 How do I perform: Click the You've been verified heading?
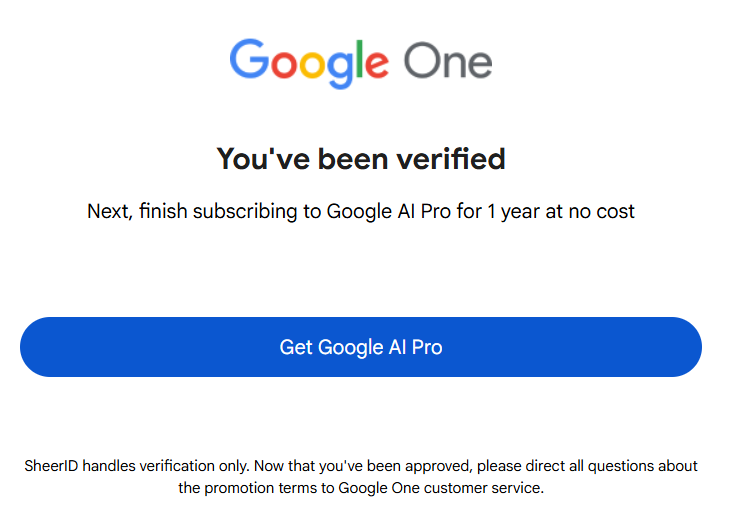click(x=361, y=158)
